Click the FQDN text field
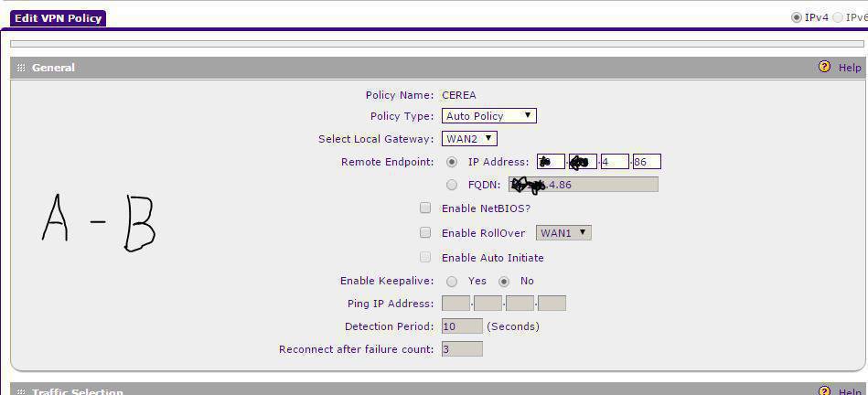 click(x=584, y=184)
